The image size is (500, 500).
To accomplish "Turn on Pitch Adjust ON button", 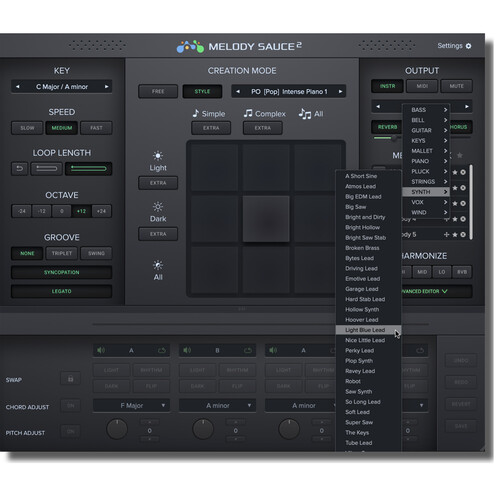I will pos(70,431).
